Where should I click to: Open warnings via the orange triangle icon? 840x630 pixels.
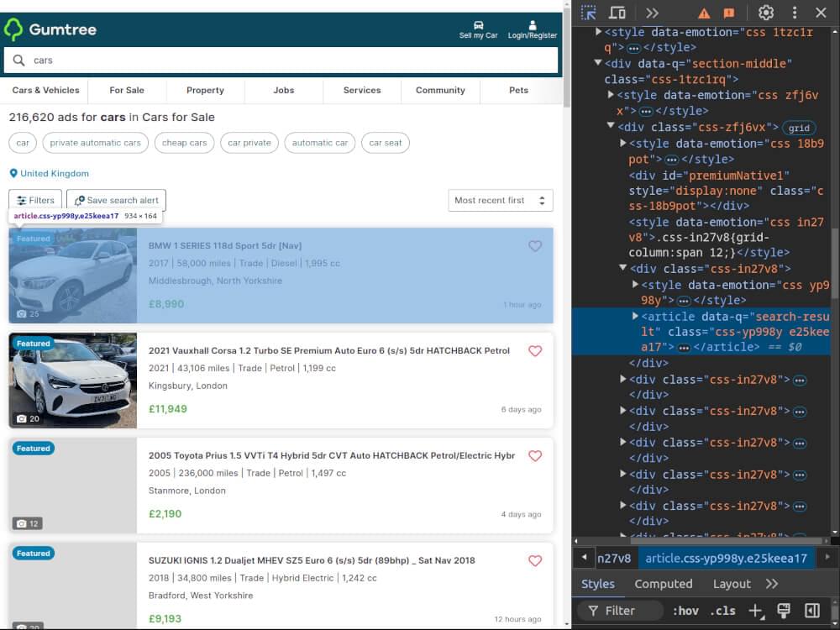point(704,13)
